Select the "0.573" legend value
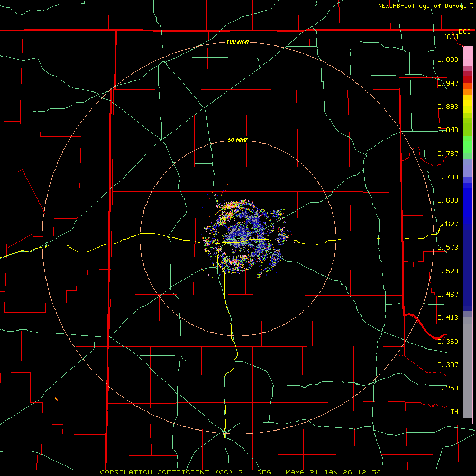This screenshot has width=476, height=476. (448, 248)
